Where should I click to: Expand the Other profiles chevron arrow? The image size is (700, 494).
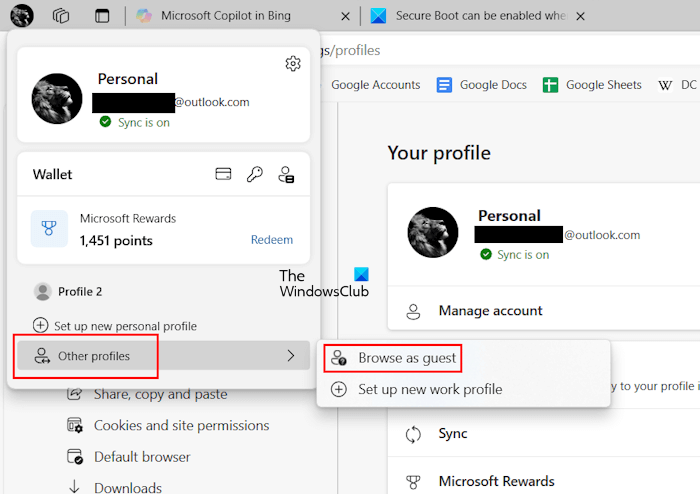[x=291, y=356]
